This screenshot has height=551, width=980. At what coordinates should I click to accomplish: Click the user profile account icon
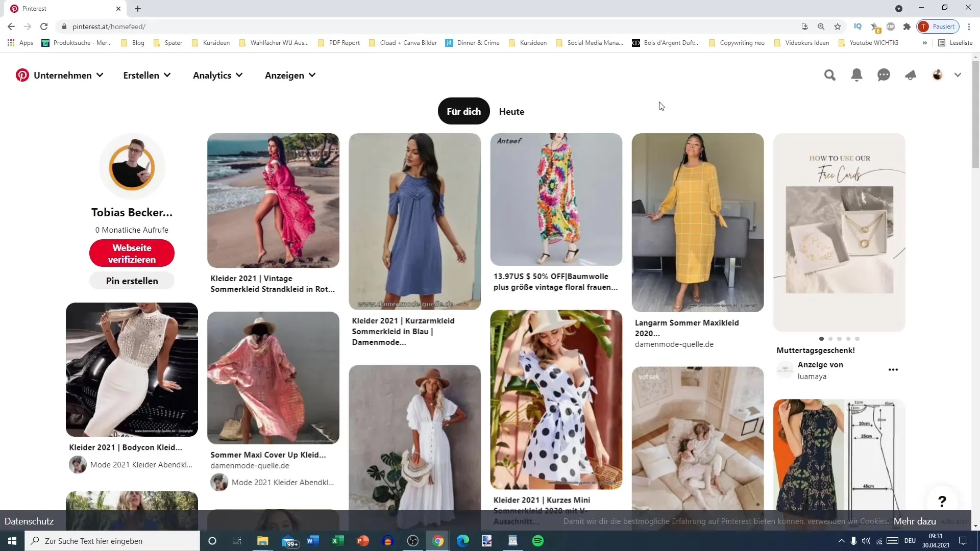[938, 74]
